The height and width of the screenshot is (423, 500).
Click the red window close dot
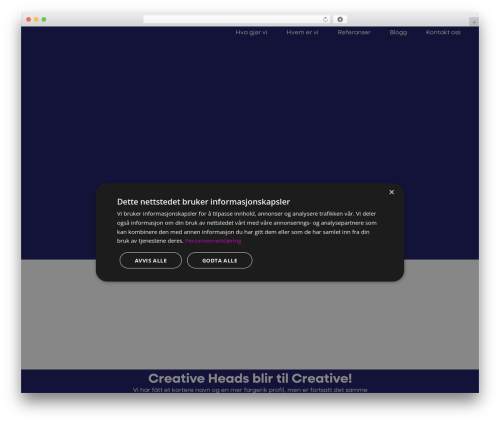click(29, 19)
